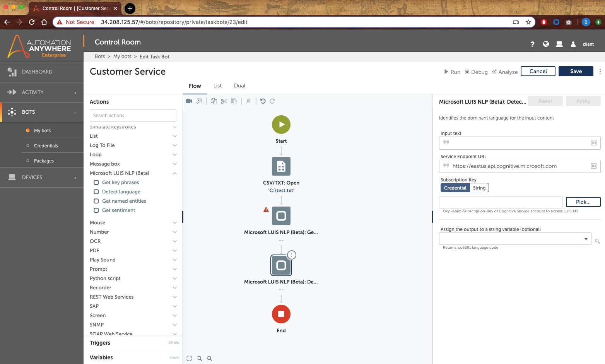Click the red End node icon

coord(281,314)
